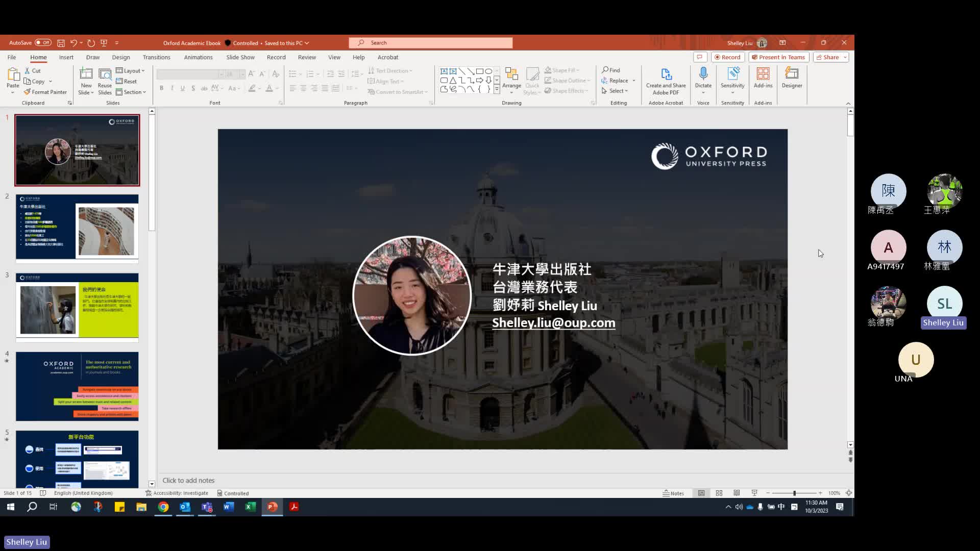Screen dimensions: 980x551
Task: Open the Font Color swatch
Action: tap(269, 88)
